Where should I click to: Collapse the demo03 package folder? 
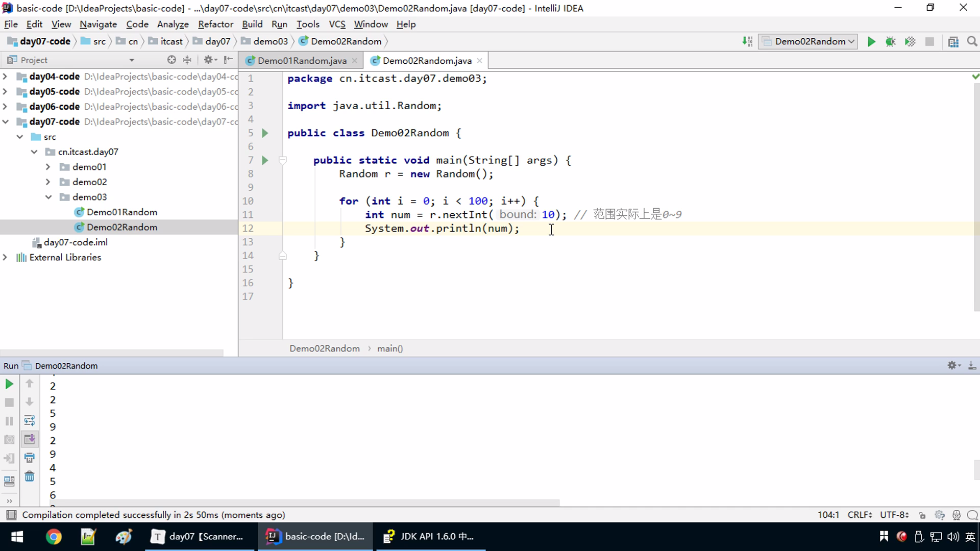[x=48, y=197]
